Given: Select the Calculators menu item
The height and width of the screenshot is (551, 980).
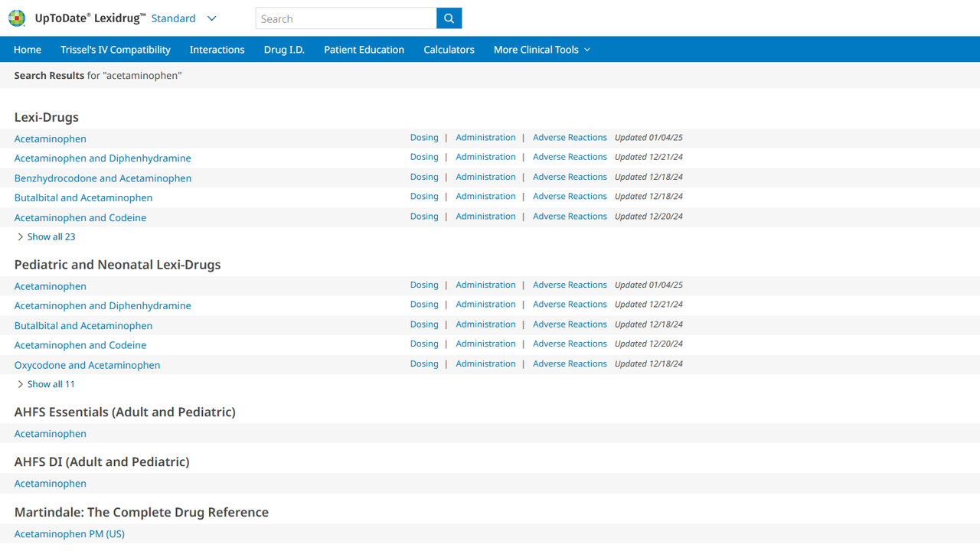Looking at the screenshot, I should (x=449, y=50).
